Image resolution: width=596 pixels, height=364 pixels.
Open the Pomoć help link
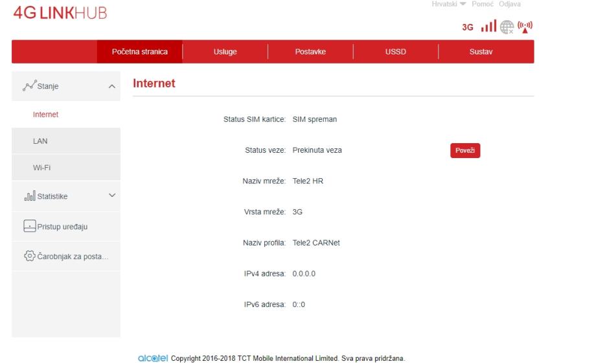[483, 4]
